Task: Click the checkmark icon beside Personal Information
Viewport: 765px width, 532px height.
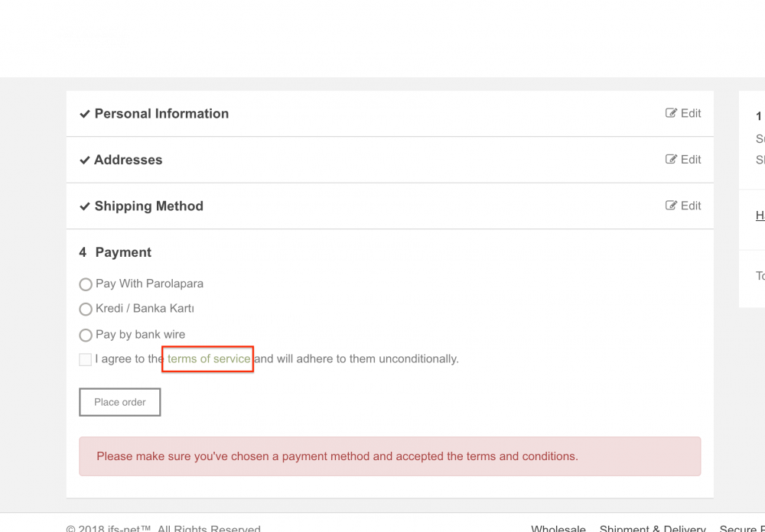Action: 85,114
